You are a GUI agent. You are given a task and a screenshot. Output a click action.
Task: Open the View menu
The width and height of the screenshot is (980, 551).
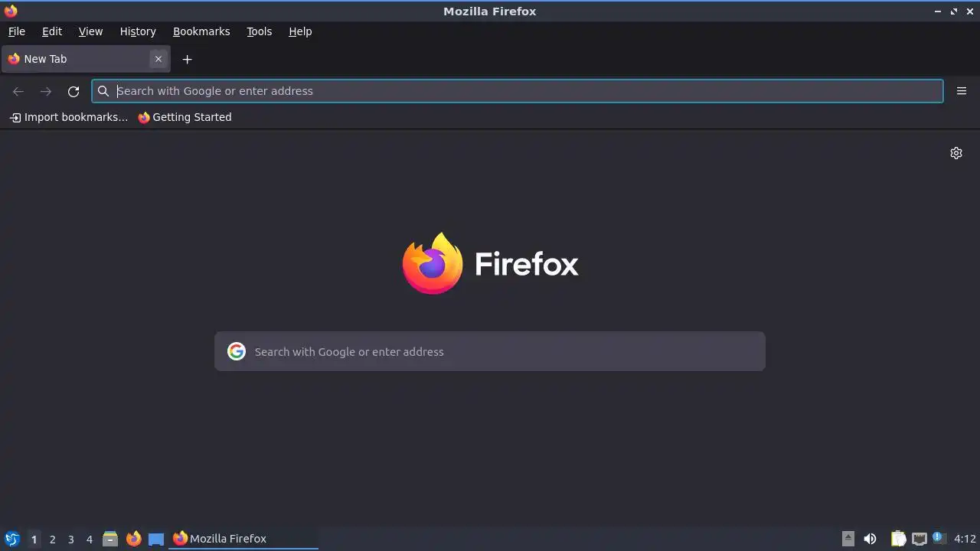coord(90,31)
